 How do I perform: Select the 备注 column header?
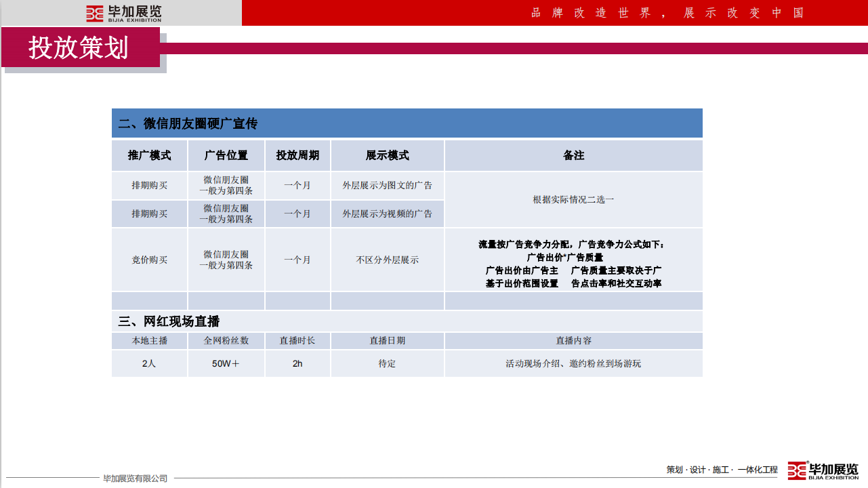[x=573, y=155]
